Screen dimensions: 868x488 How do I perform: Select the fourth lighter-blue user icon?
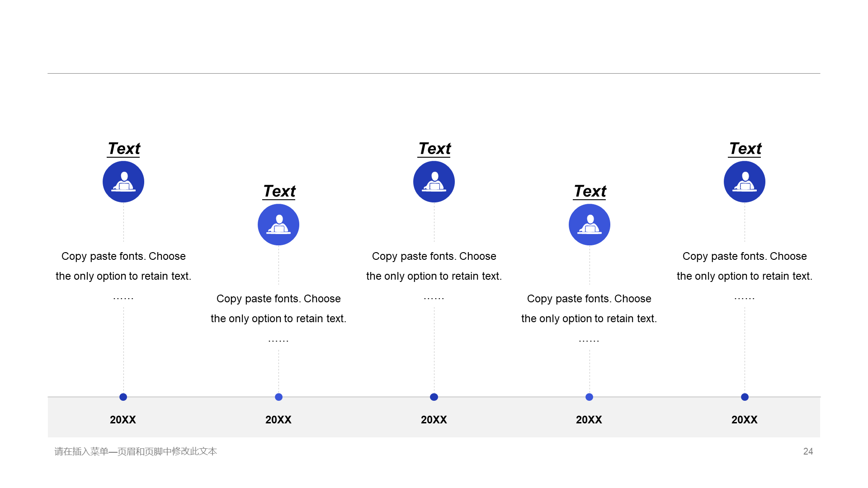[x=590, y=225]
